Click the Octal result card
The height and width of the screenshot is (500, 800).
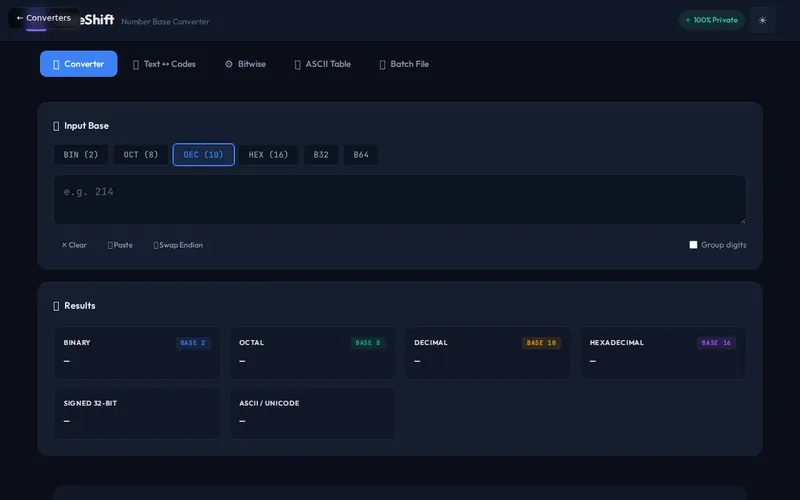[312, 353]
